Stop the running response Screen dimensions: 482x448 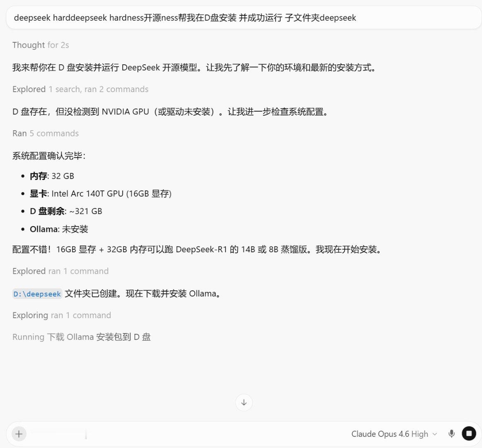pyautogui.click(x=469, y=433)
